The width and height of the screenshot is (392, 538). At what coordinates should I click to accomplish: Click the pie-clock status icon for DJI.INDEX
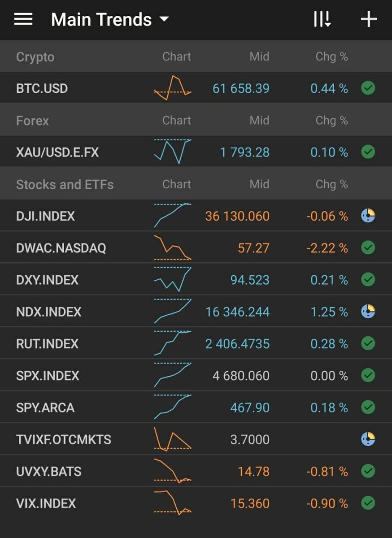368,216
